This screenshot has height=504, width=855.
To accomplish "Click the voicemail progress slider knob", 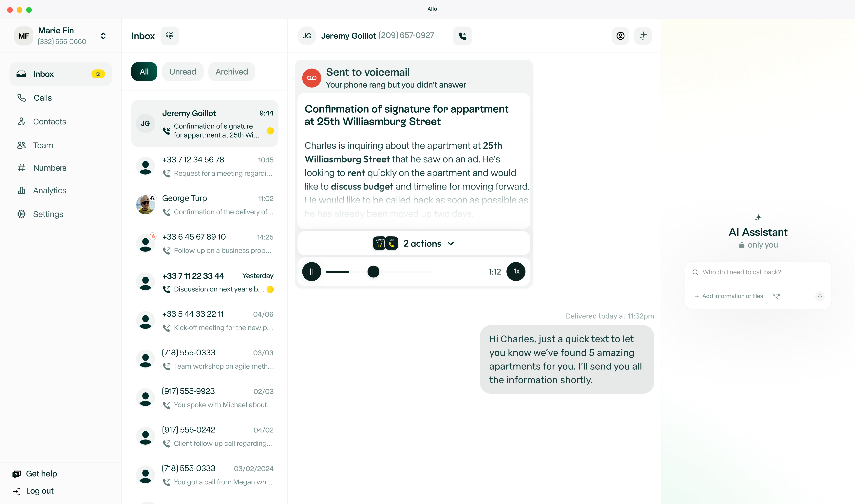I will pyautogui.click(x=373, y=272).
